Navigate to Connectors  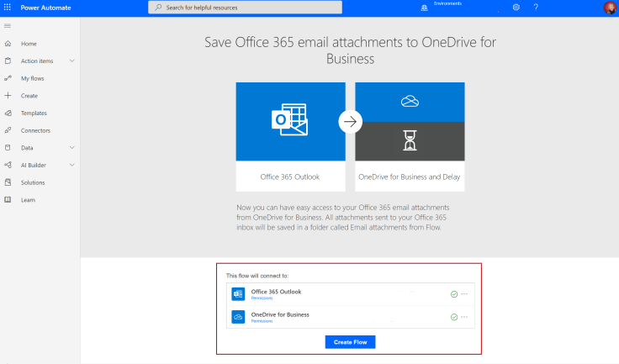click(35, 130)
